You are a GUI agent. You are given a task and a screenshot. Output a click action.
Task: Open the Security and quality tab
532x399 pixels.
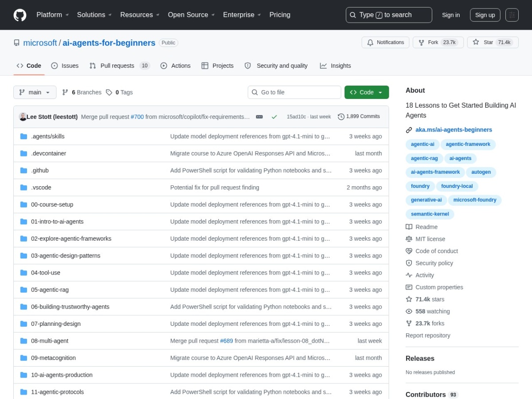point(276,66)
